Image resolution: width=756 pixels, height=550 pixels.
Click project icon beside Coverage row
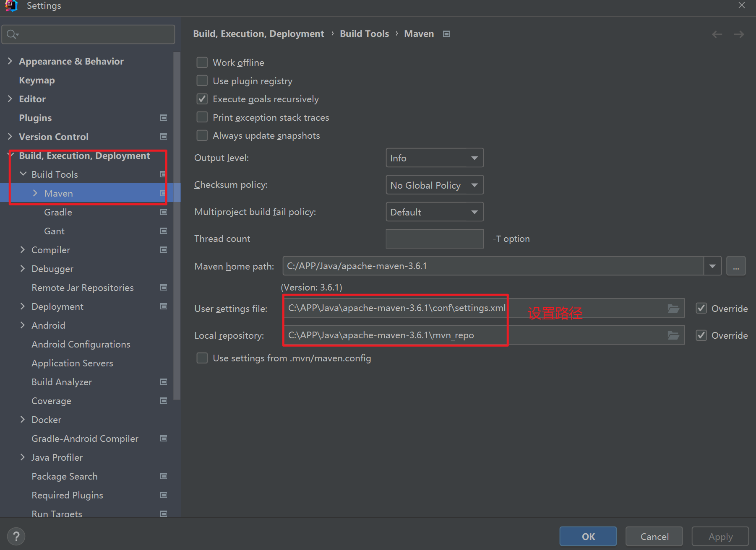(x=164, y=401)
